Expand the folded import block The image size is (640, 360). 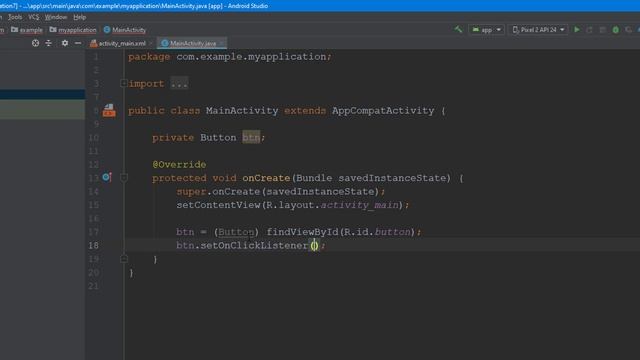pos(124,83)
